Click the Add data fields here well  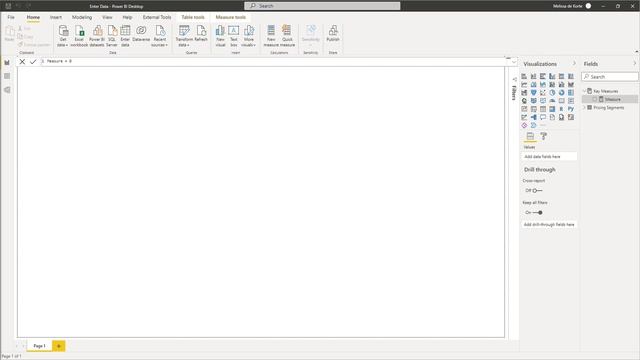[x=549, y=157]
